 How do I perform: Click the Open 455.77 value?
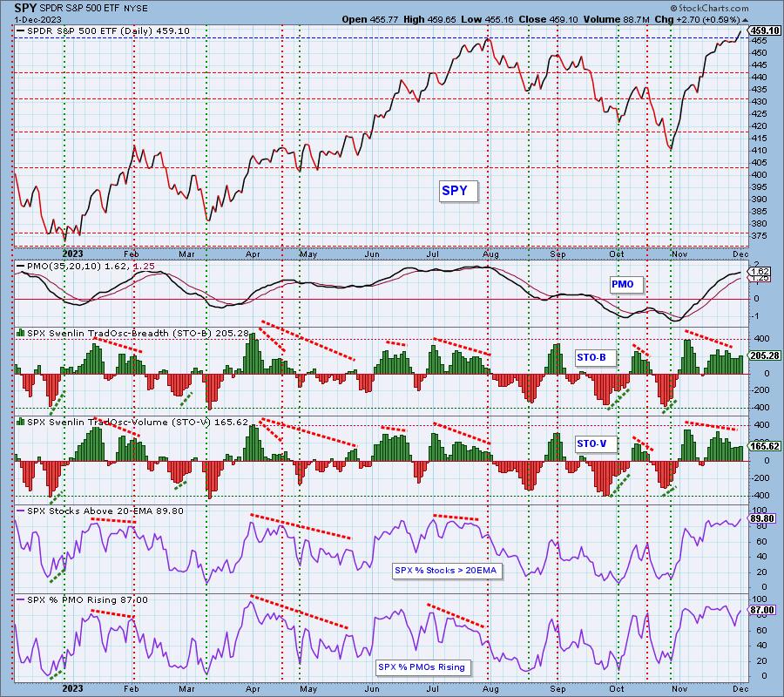370,19
